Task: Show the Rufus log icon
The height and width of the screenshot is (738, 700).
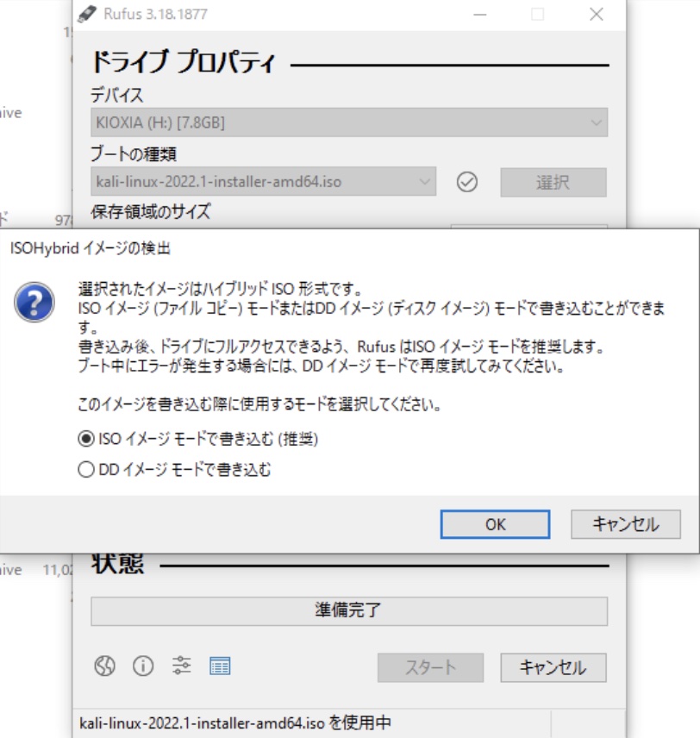Action: coord(220,666)
